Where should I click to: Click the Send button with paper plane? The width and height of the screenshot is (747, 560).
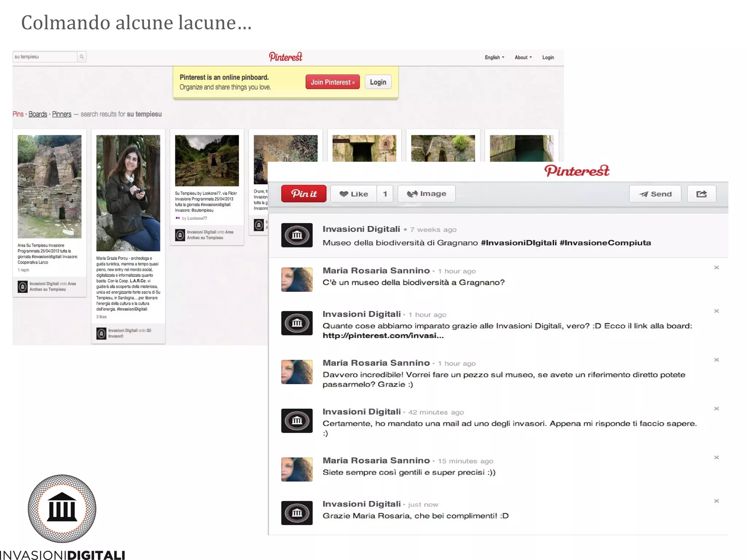tap(655, 194)
